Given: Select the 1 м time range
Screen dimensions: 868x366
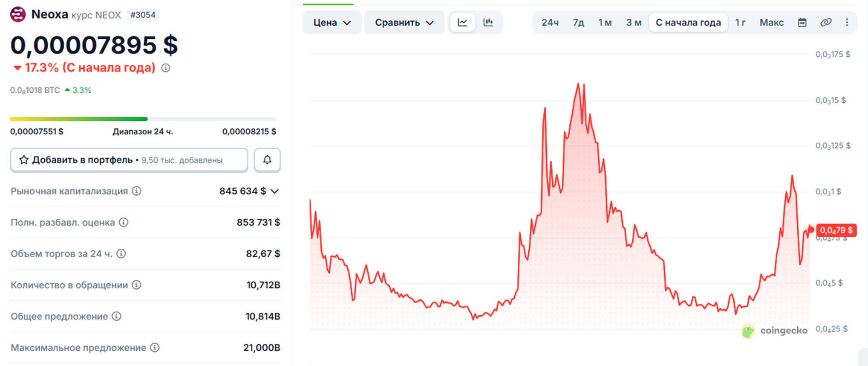Looking at the screenshot, I should (605, 23).
